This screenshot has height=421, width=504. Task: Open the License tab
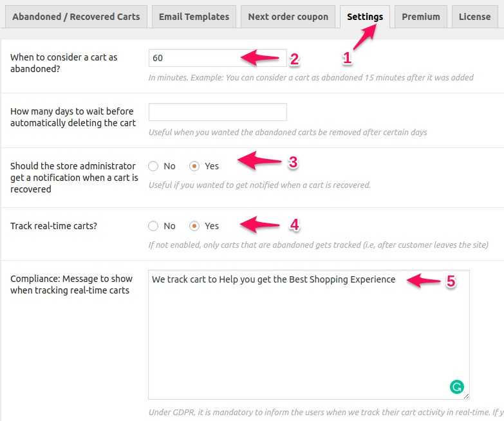(475, 17)
